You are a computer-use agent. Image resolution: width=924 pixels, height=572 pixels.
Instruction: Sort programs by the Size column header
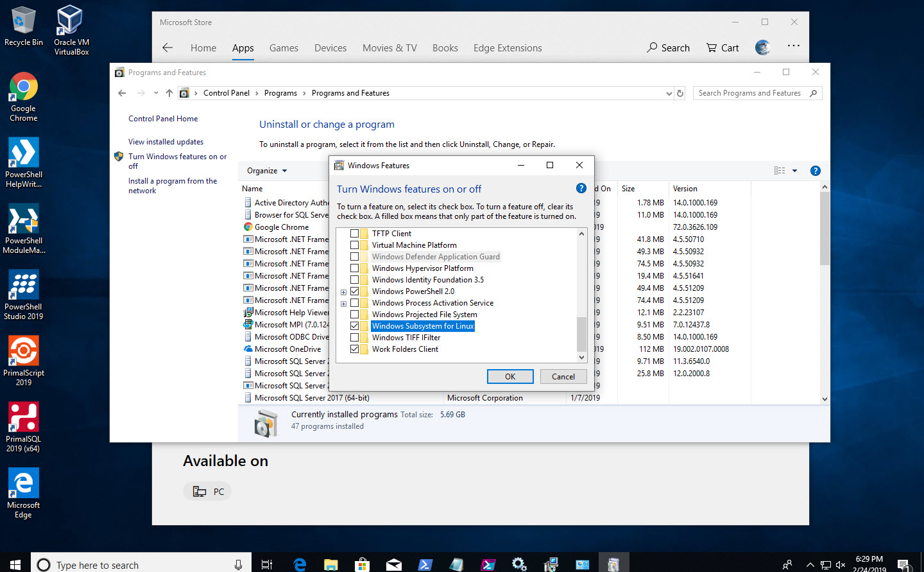(x=643, y=189)
